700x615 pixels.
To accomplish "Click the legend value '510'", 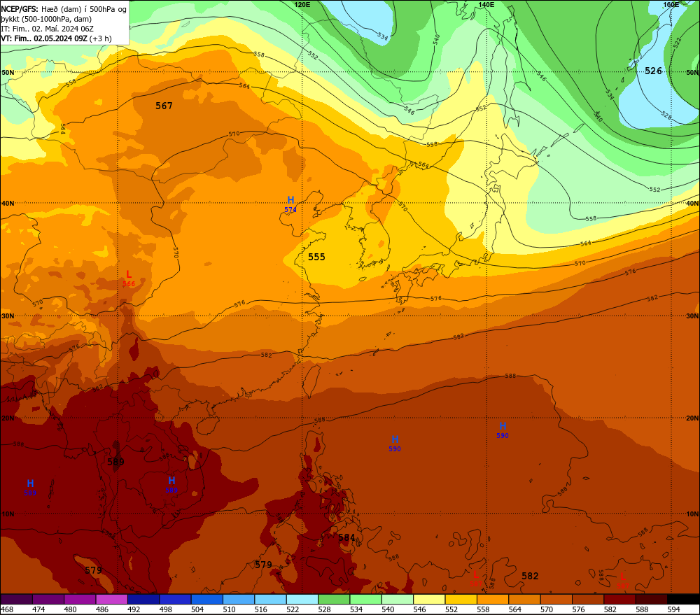I will tap(230, 609).
